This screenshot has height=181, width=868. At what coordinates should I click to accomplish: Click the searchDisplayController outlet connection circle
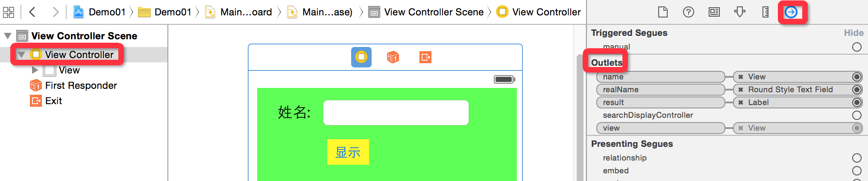tap(856, 115)
